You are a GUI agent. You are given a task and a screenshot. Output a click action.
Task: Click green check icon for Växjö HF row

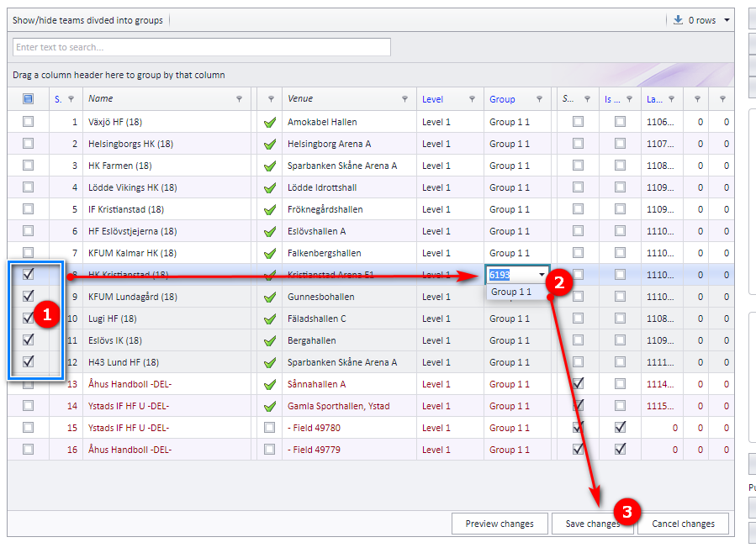pyautogui.click(x=270, y=123)
